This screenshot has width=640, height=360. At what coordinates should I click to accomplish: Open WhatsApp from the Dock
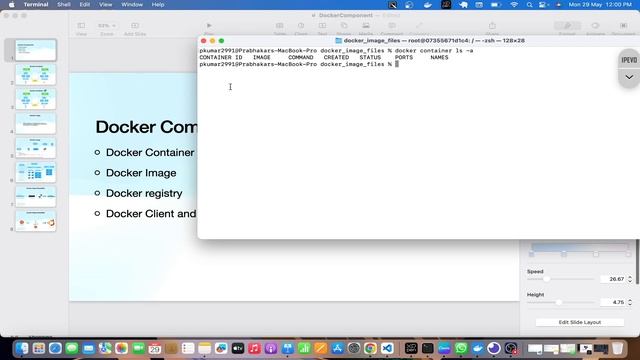(461, 348)
